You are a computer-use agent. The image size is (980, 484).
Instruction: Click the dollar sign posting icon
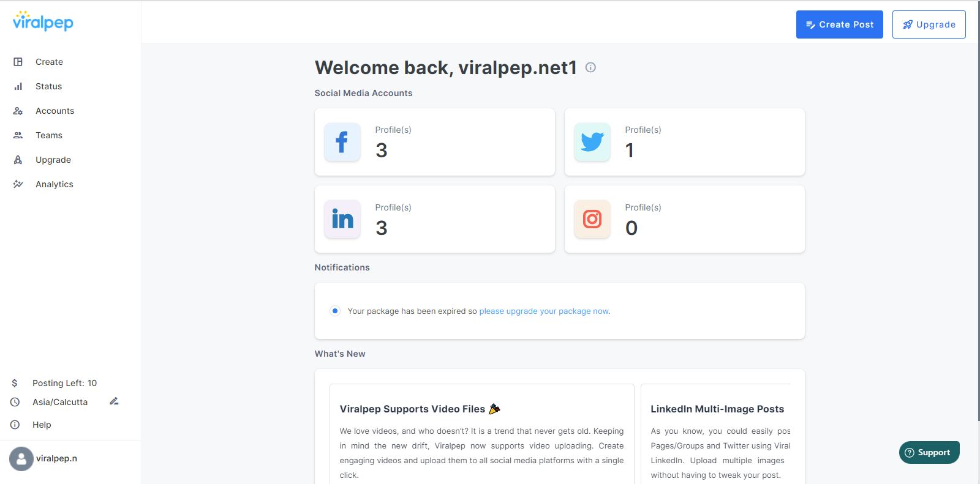15,383
